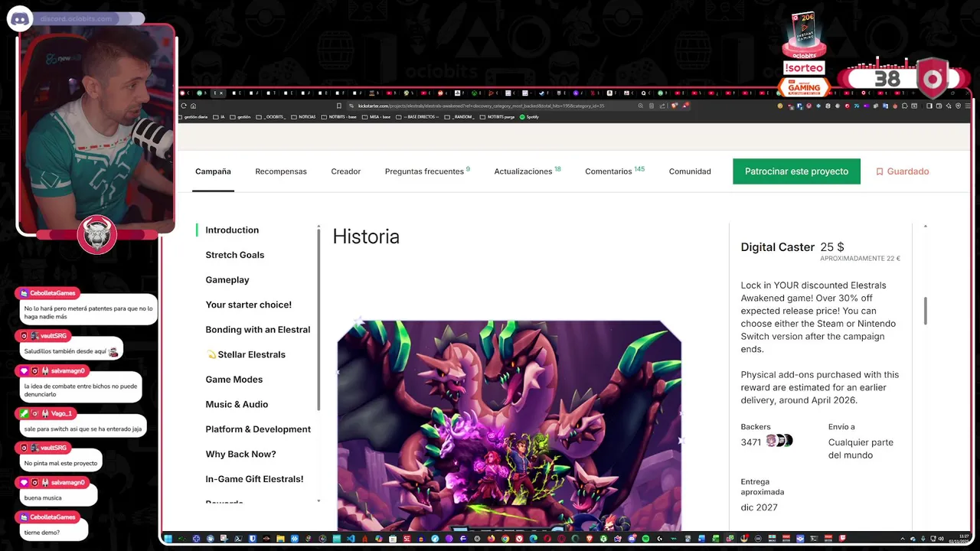The image size is (980, 551).
Task: Open the 'Why Back Now?' section
Action: [240, 455]
